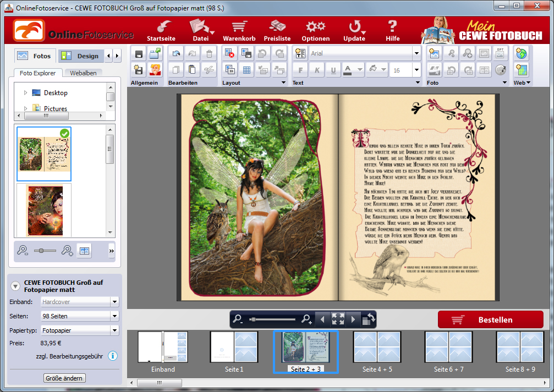Expand the Desktop tree node
The height and width of the screenshot is (392, 554).
pyautogui.click(x=25, y=93)
